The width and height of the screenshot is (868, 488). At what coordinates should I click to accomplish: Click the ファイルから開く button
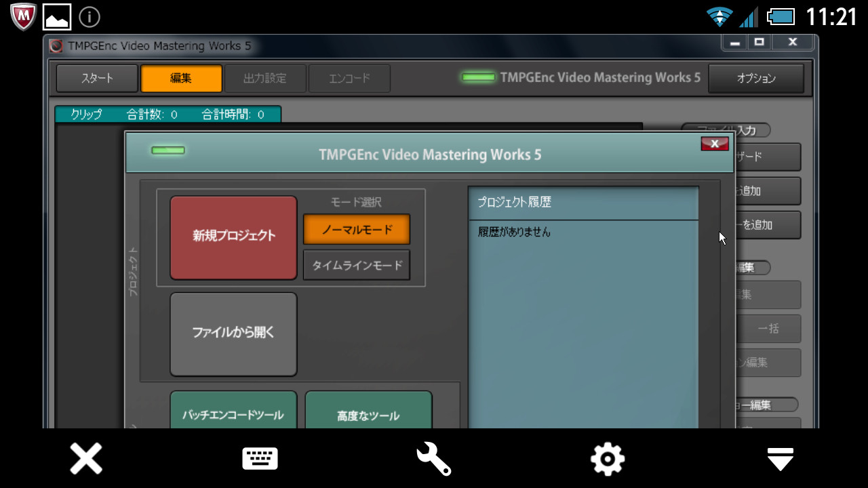click(x=233, y=333)
